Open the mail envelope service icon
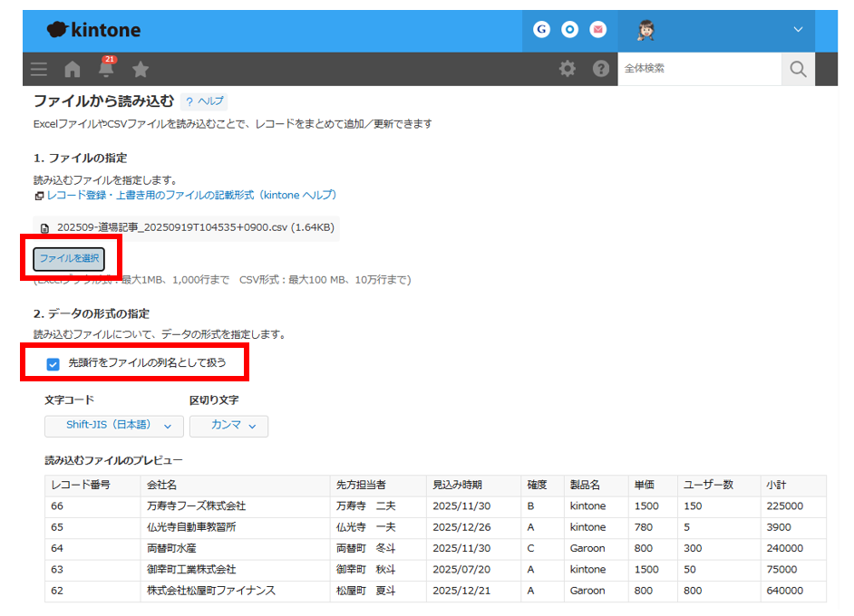Screen dimensions: 854x616 (x=597, y=30)
